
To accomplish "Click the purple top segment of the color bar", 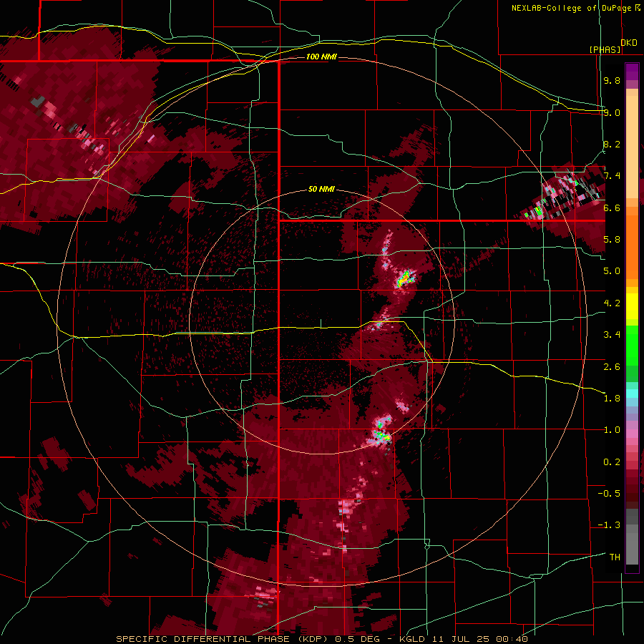I will pos(632,72).
